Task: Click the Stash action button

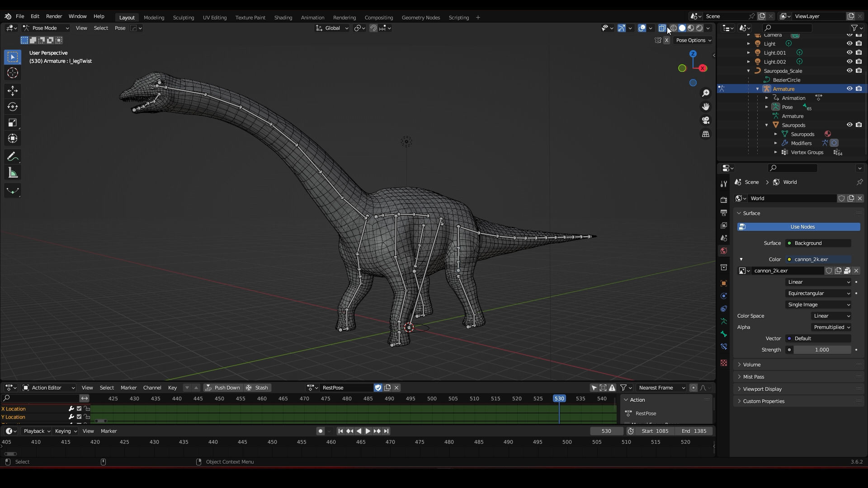Action: (257, 388)
